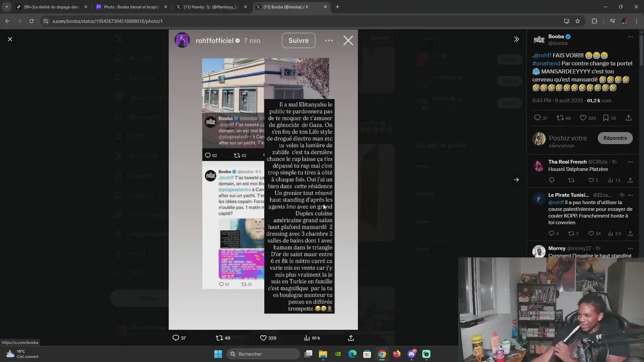
Task: Reply to Le Pirate Tunisien showing 4
Action: (551, 233)
